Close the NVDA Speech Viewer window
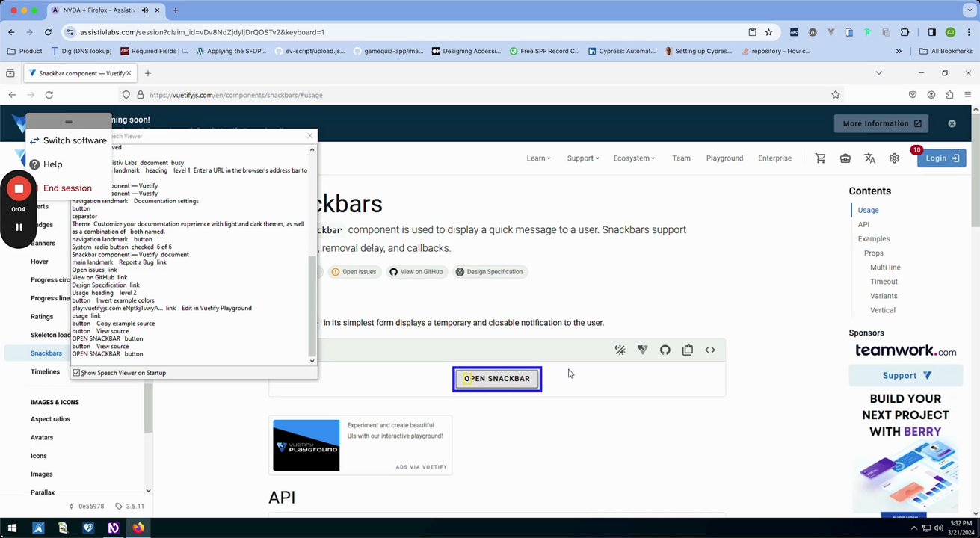 coord(309,136)
